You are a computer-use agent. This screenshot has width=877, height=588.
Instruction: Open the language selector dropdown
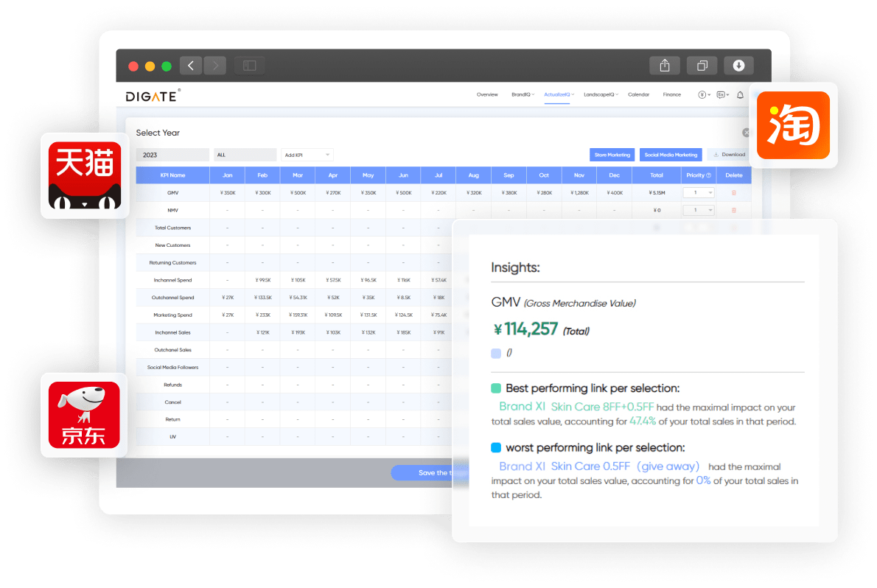(x=722, y=95)
